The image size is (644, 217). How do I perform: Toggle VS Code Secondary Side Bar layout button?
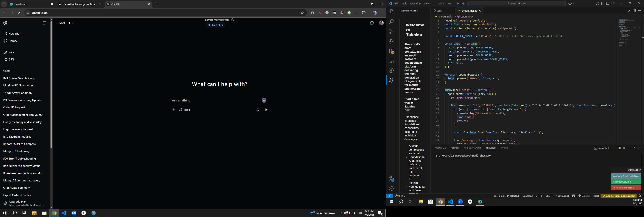click(x=613, y=3)
